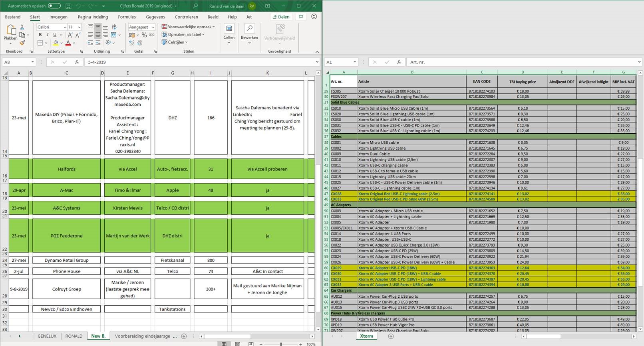Click the increase decimal icon

[131, 43]
